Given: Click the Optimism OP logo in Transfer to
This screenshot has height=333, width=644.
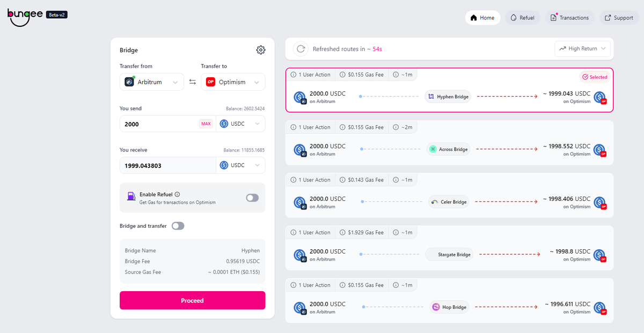Looking at the screenshot, I should 211,82.
